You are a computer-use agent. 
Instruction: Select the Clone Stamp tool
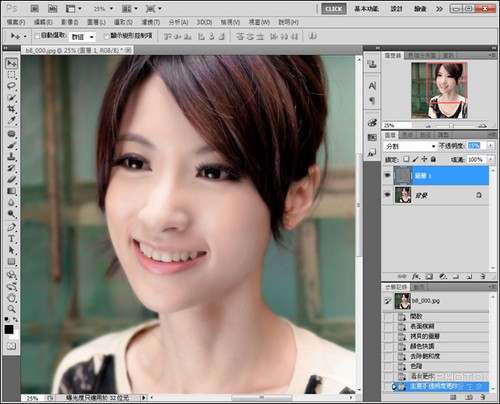click(12, 157)
